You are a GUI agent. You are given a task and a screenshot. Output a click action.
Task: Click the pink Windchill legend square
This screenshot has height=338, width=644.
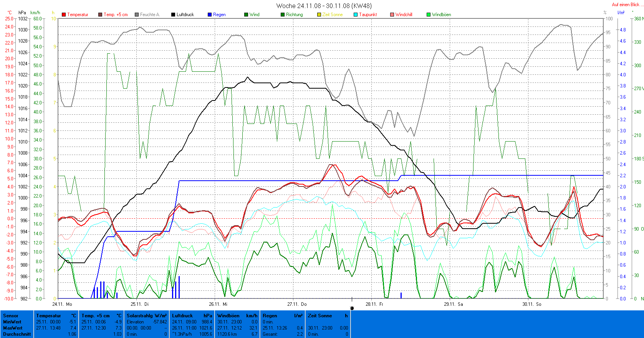point(392,15)
